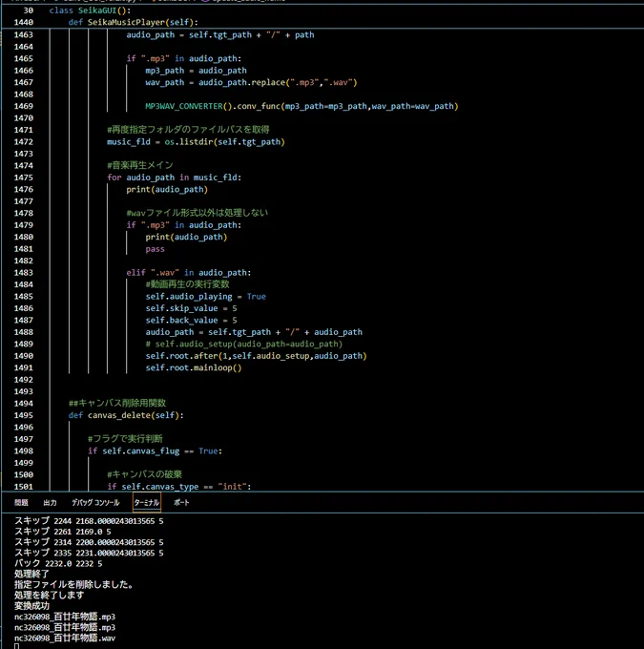This screenshot has height=649, width=644.
Task: Click line number 1495 in gutter
Action: click(x=24, y=415)
